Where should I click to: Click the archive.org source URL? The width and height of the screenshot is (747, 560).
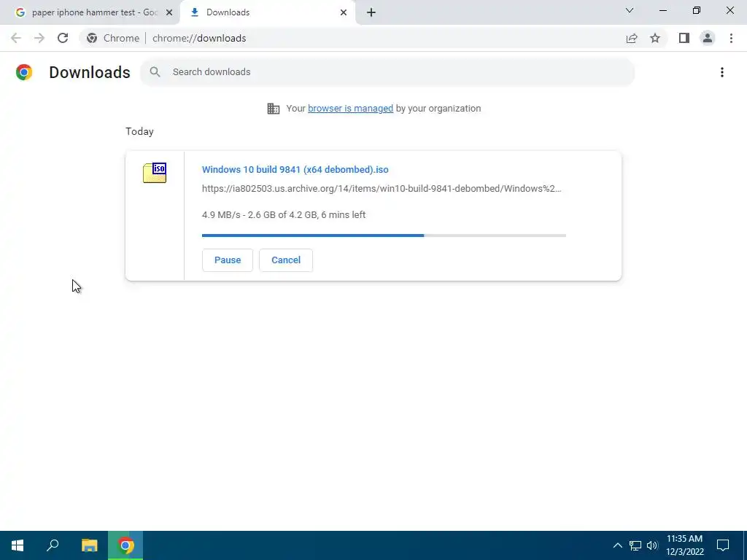click(x=382, y=189)
